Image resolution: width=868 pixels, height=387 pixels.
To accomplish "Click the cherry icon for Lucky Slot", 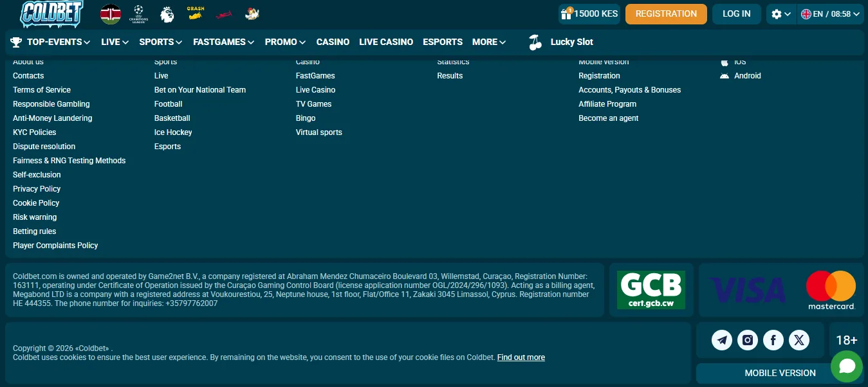I will tap(535, 42).
